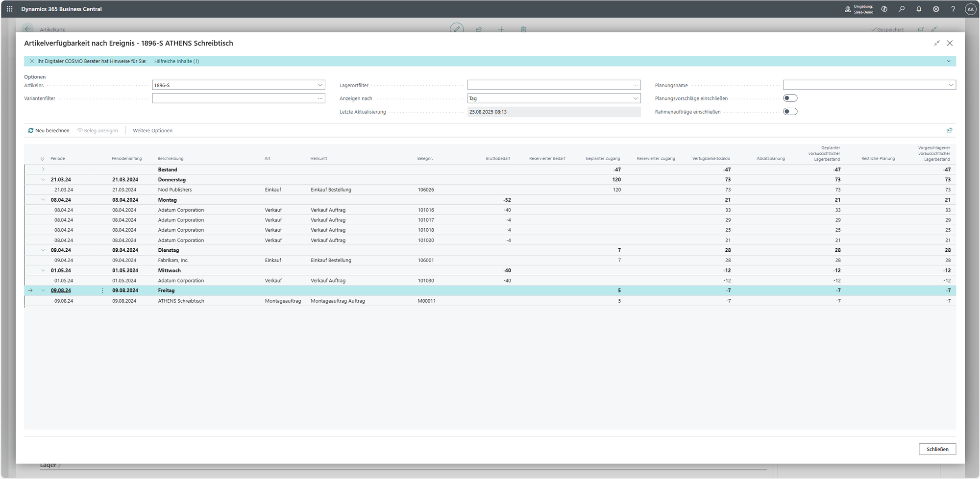This screenshot has height=479, width=980.
Task: Click the search magnifier icon in header
Action: (x=902, y=9)
